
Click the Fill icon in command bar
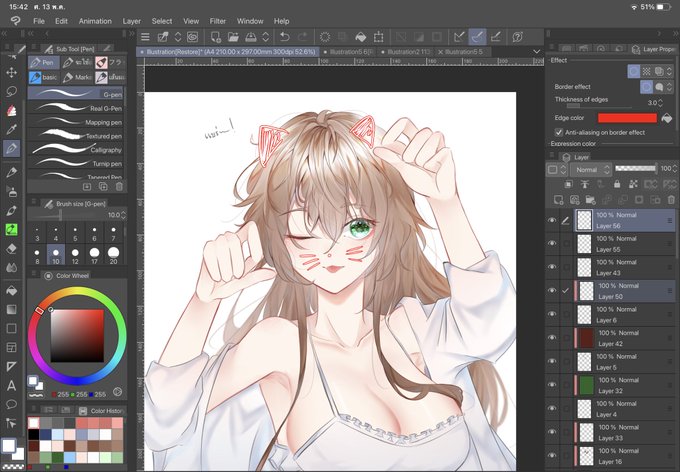[360, 37]
